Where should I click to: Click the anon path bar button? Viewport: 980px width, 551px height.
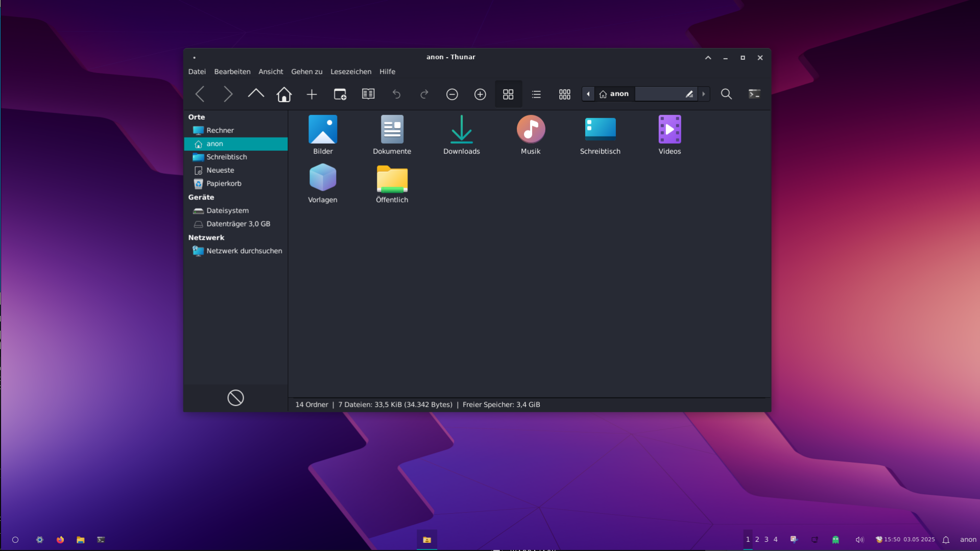coord(614,94)
